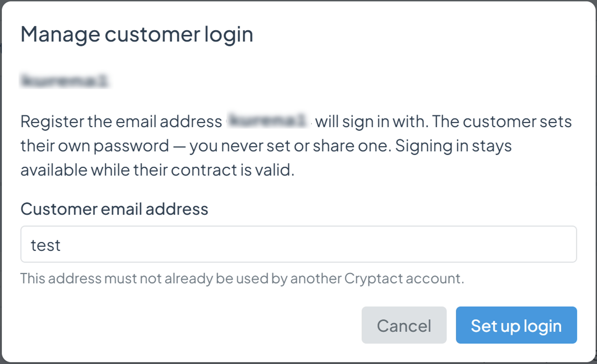Click the word 'Cryptact' in the helper text
The height and width of the screenshot is (364, 597).
click(373, 279)
